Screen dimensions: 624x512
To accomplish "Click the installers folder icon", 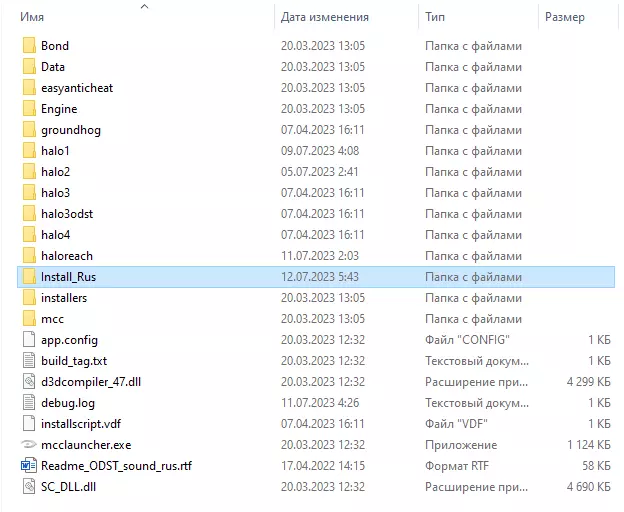I will pos(29,298).
